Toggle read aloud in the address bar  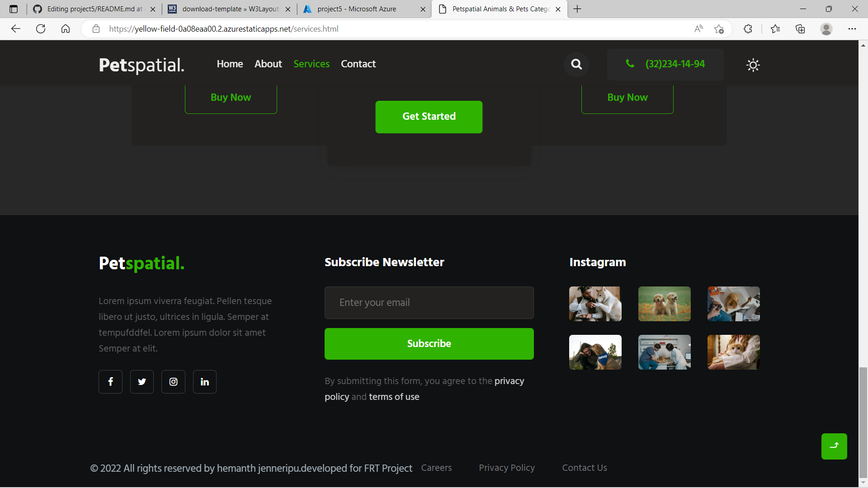point(698,28)
